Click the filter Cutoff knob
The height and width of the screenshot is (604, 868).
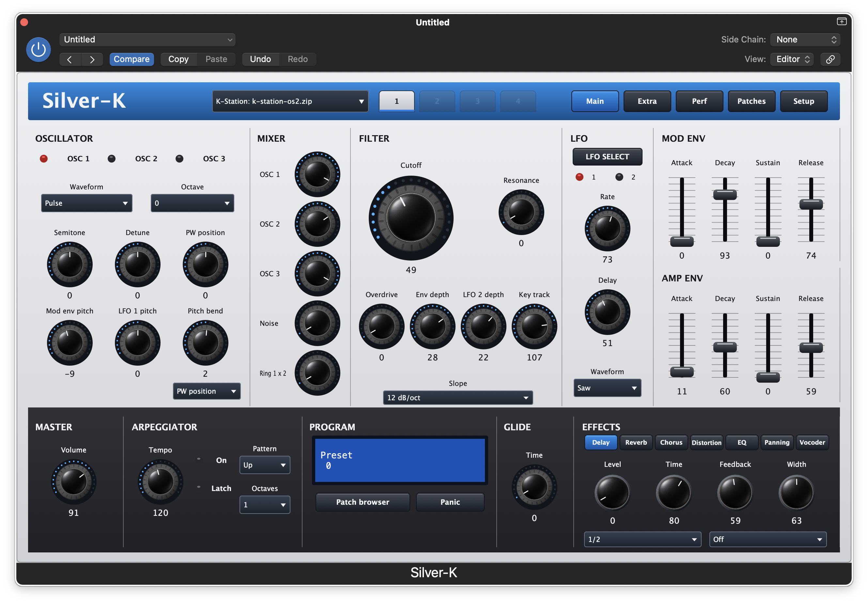coord(411,218)
